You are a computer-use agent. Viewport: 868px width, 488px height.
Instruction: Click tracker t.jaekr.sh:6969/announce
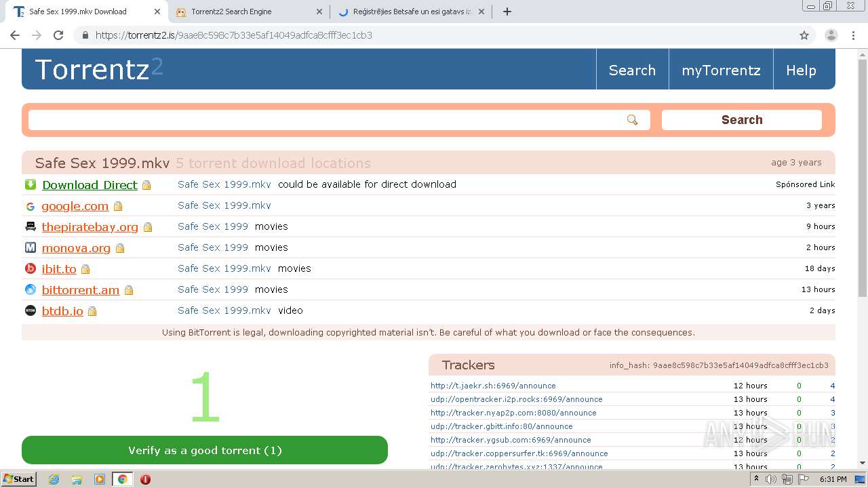[493, 386]
